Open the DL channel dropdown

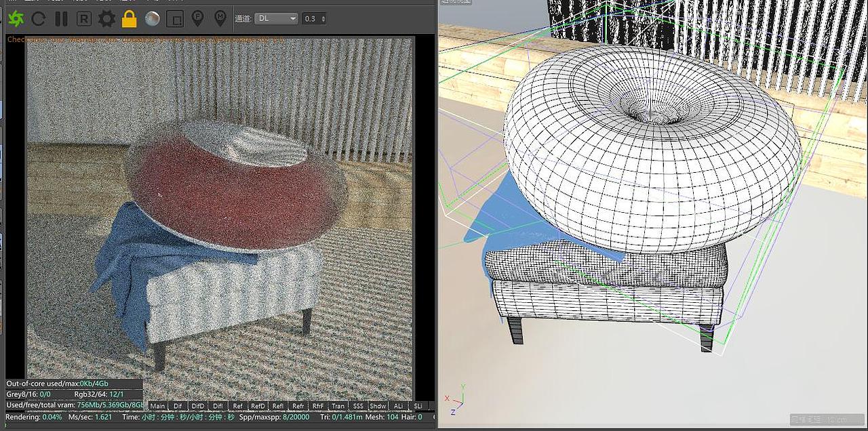(276, 18)
